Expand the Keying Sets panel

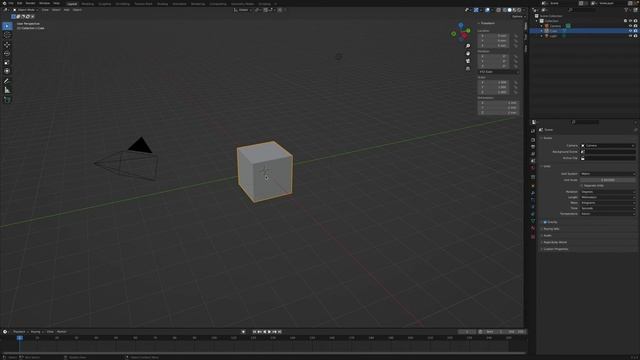point(551,229)
